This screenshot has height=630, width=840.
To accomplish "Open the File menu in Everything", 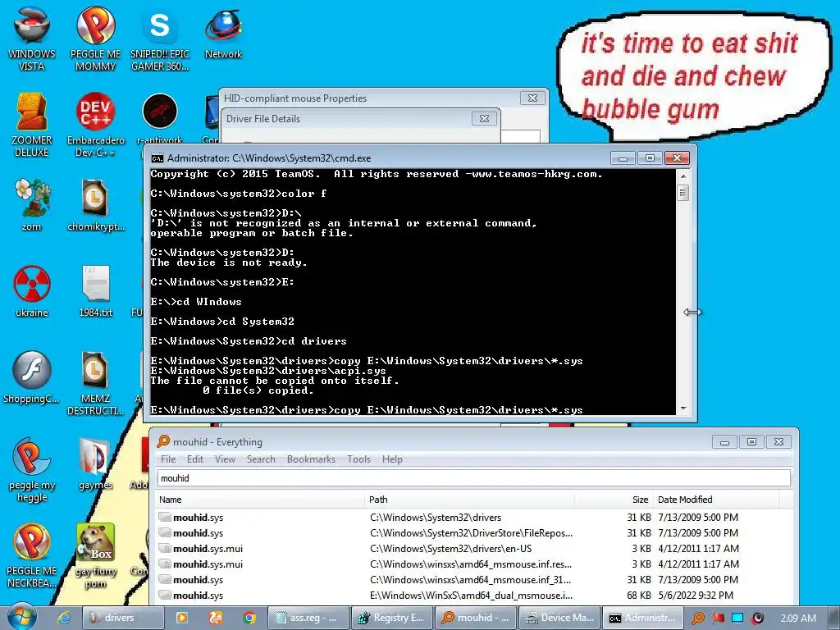I will click(x=168, y=459).
